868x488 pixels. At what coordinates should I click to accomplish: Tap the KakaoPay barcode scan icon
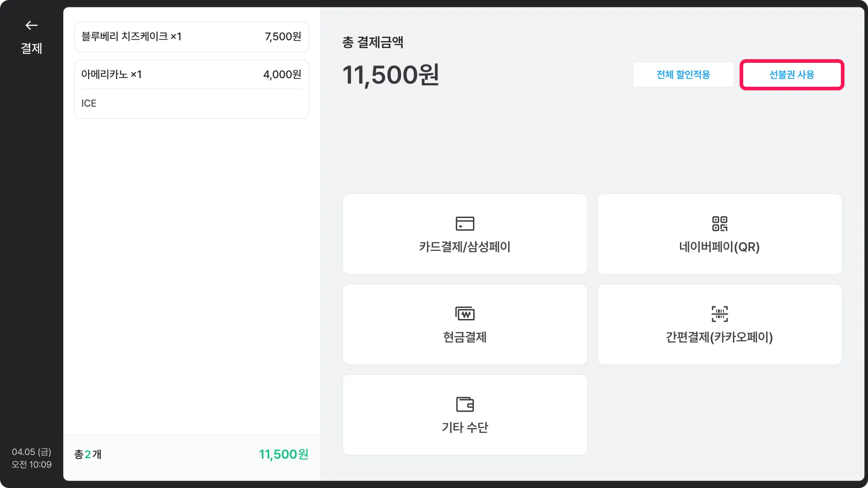point(719,314)
